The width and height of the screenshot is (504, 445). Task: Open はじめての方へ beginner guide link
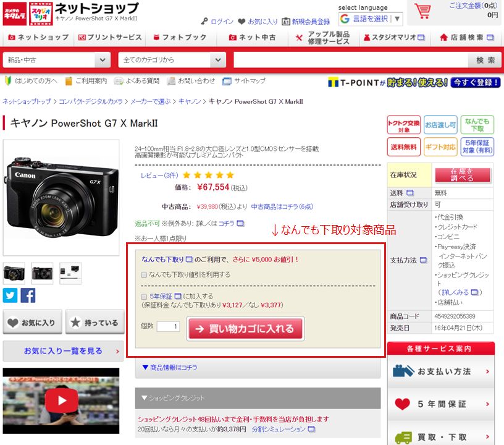(x=30, y=81)
